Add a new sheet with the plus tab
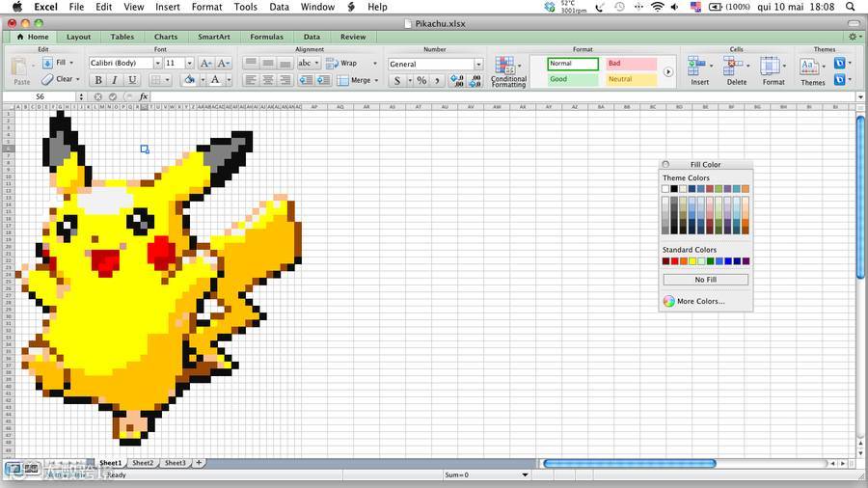Screen dimensions: 868x488 coord(199,463)
